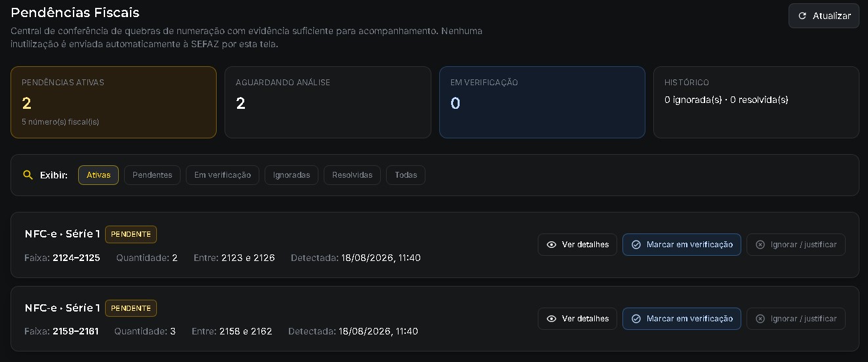Click the Em Verificação summary card
This screenshot has width=868, height=362.
point(542,102)
